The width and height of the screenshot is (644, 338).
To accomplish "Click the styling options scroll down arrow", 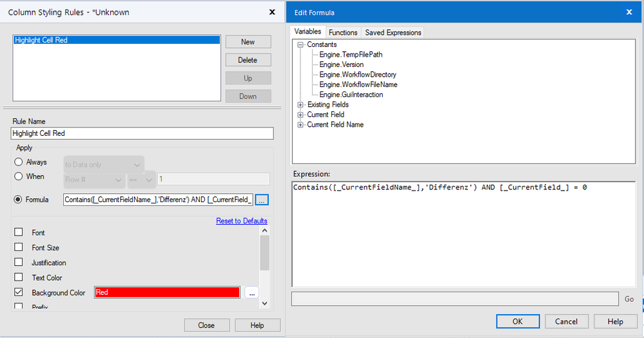I will [265, 303].
